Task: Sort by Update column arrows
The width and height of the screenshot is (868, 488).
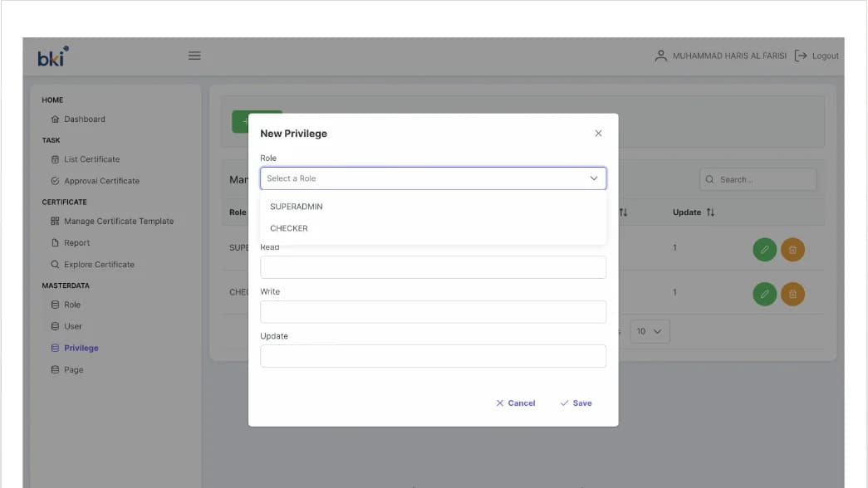Action: point(710,212)
